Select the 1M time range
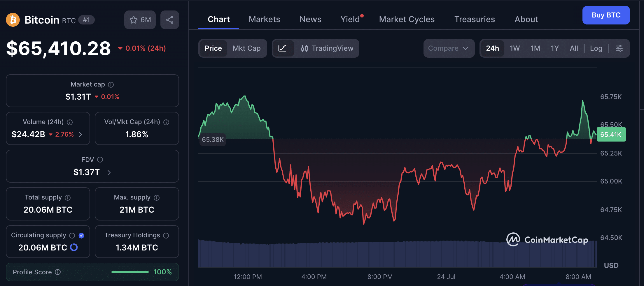This screenshot has height=286, width=644. pyautogui.click(x=535, y=48)
